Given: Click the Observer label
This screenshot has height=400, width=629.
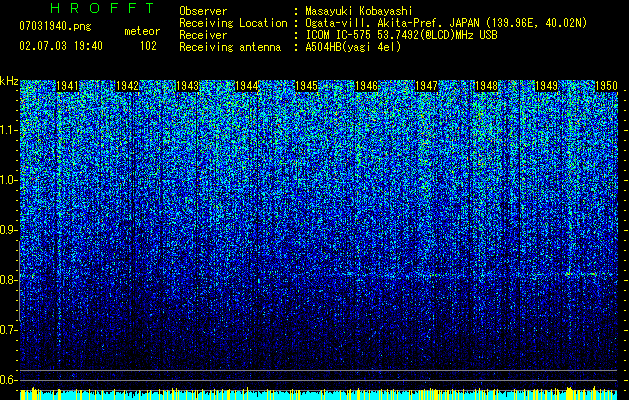Looking at the screenshot, I should [x=203, y=11].
